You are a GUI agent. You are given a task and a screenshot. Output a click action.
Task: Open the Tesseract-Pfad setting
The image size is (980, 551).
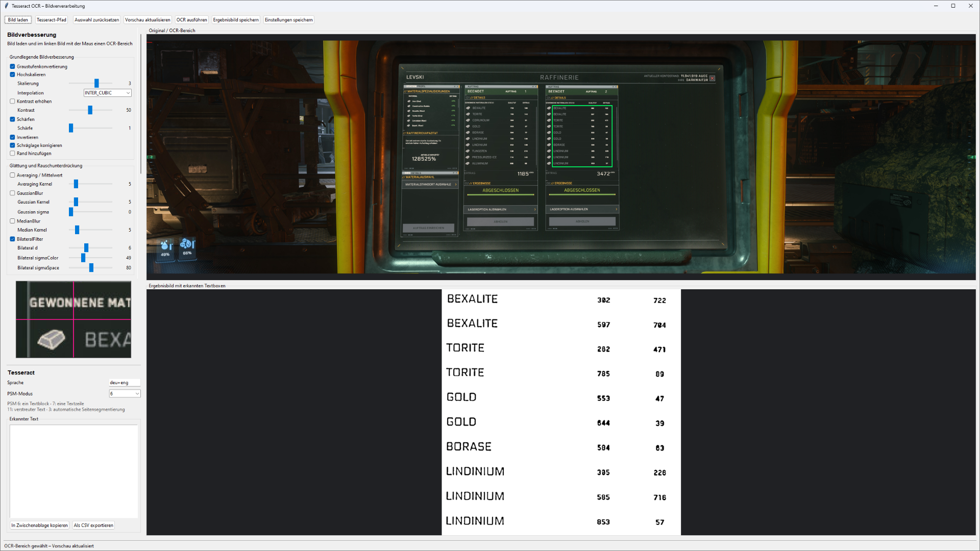52,20
